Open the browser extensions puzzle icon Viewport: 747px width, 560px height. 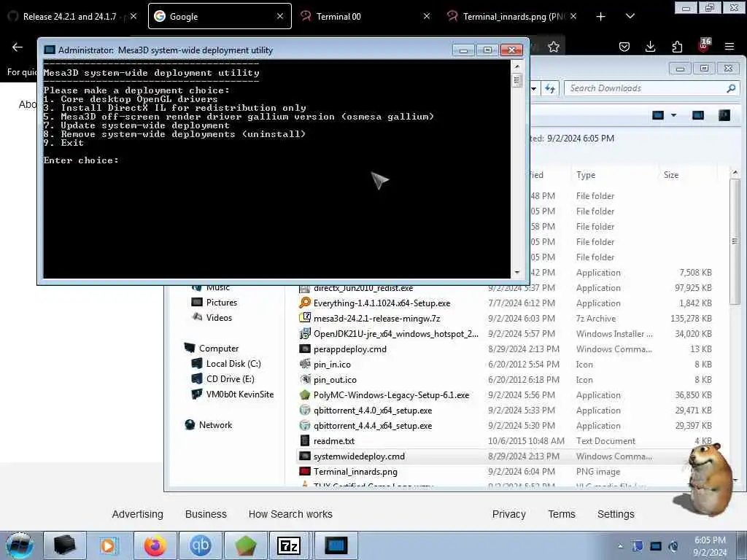677,47
